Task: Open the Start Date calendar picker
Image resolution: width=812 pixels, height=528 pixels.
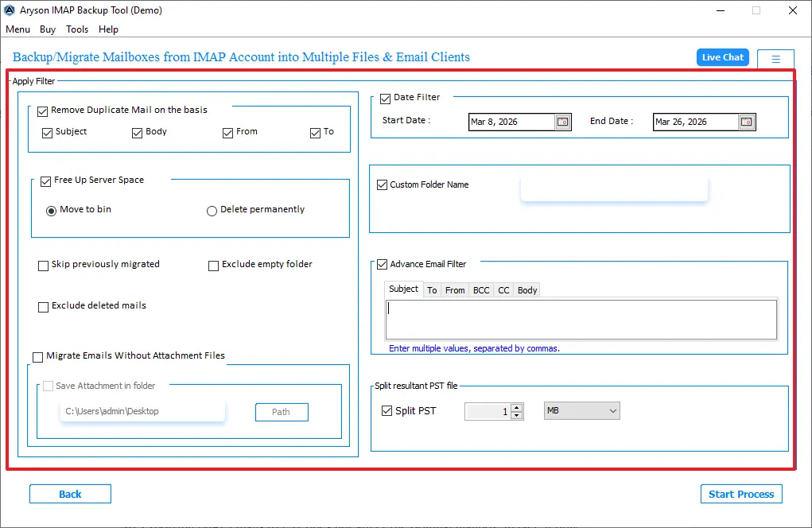Action: [x=562, y=122]
